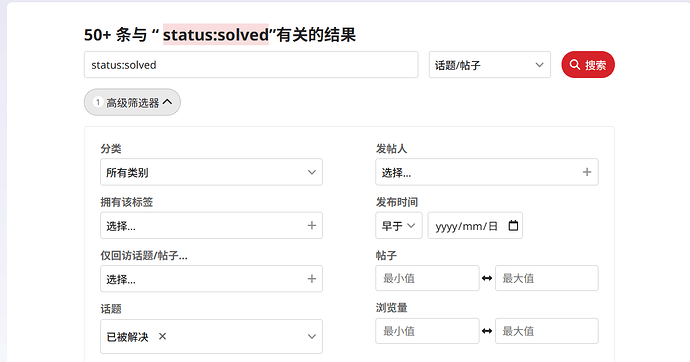This screenshot has width=690, height=362.
Task: Click the 话题 filter label
Action: tap(110, 309)
